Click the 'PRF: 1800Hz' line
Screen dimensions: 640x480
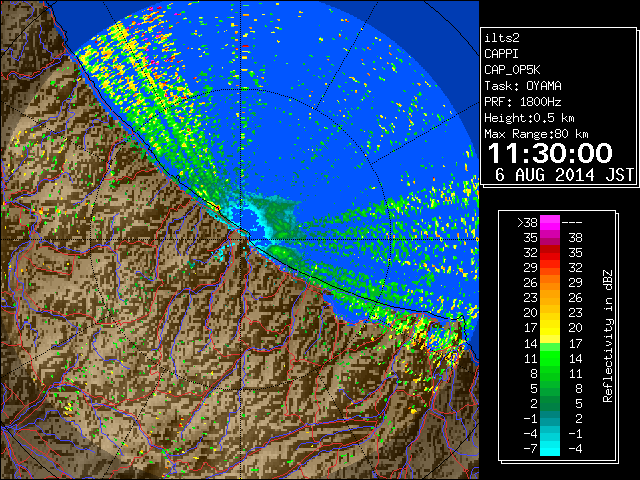point(523,102)
